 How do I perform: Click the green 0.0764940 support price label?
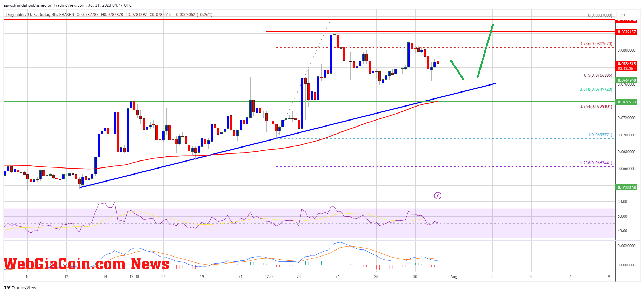tap(626, 80)
